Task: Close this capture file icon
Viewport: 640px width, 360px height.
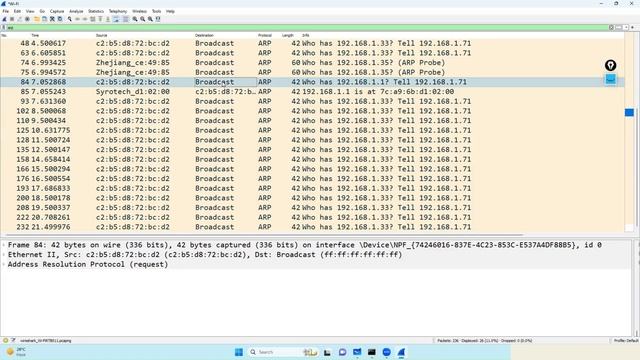Action: (x=52, y=19)
